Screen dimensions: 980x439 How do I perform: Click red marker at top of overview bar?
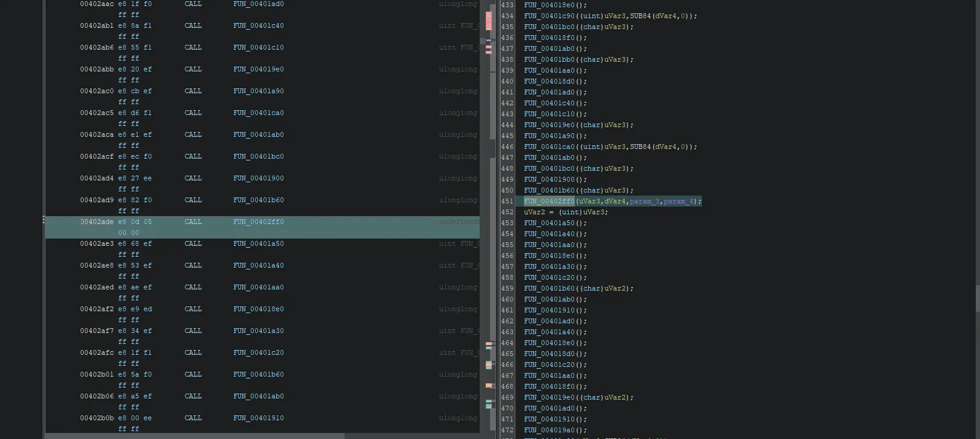coord(489,21)
